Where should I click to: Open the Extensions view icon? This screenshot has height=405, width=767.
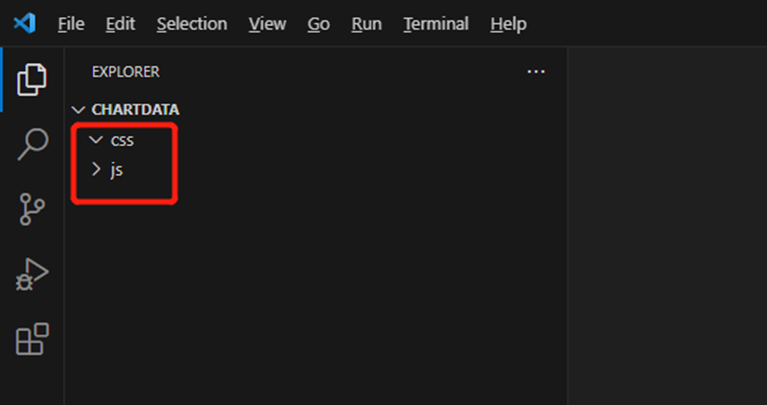point(32,339)
